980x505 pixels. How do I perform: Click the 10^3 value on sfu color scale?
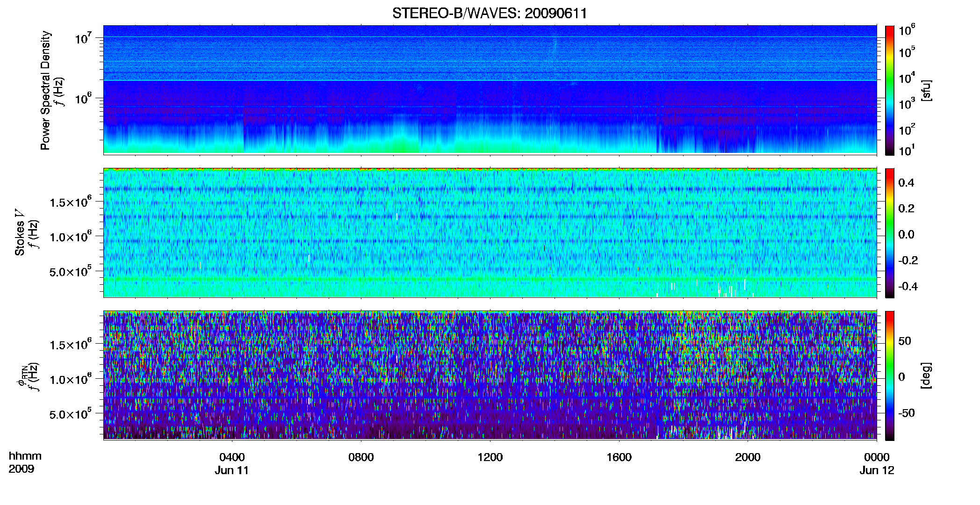(907, 104)
